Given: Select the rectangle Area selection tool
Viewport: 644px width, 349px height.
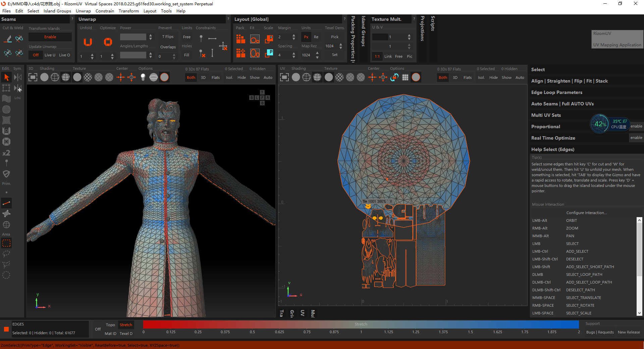Looking at the screenshot, I should tap(6, 243).
